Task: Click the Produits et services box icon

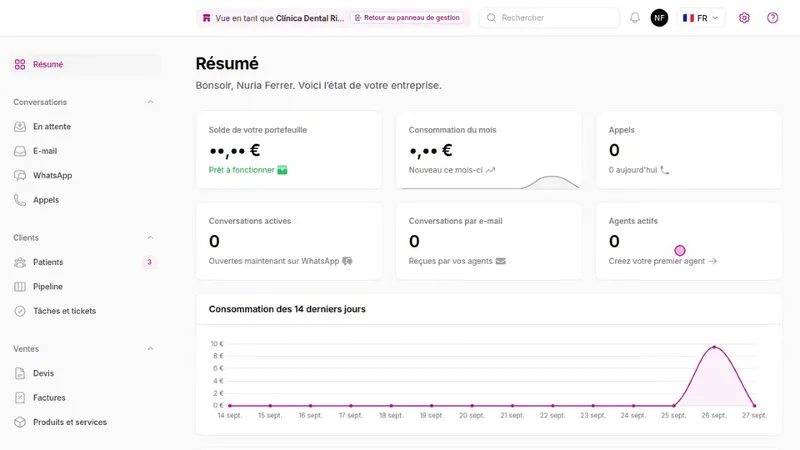Action: [20, 422]
